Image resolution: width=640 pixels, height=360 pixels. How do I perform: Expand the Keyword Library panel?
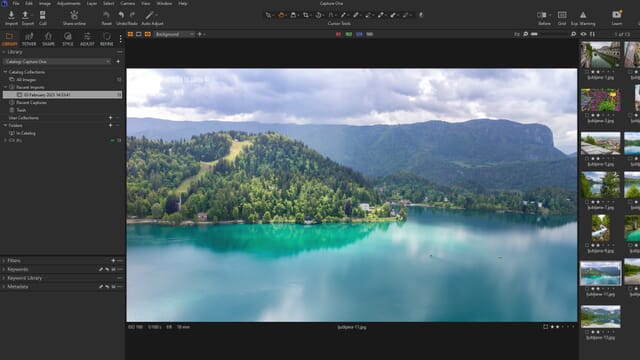coord(4,278)
